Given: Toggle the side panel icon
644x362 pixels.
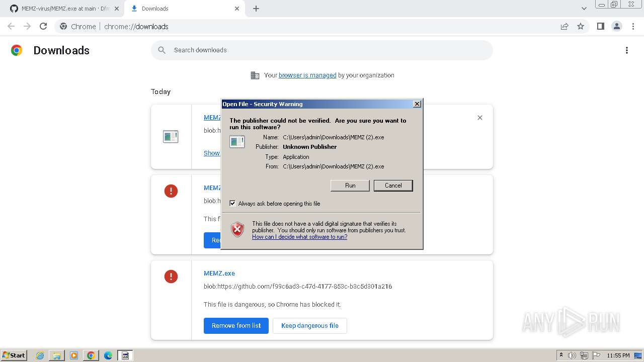Looking at the screenshot, I should [x=600, y=27].
